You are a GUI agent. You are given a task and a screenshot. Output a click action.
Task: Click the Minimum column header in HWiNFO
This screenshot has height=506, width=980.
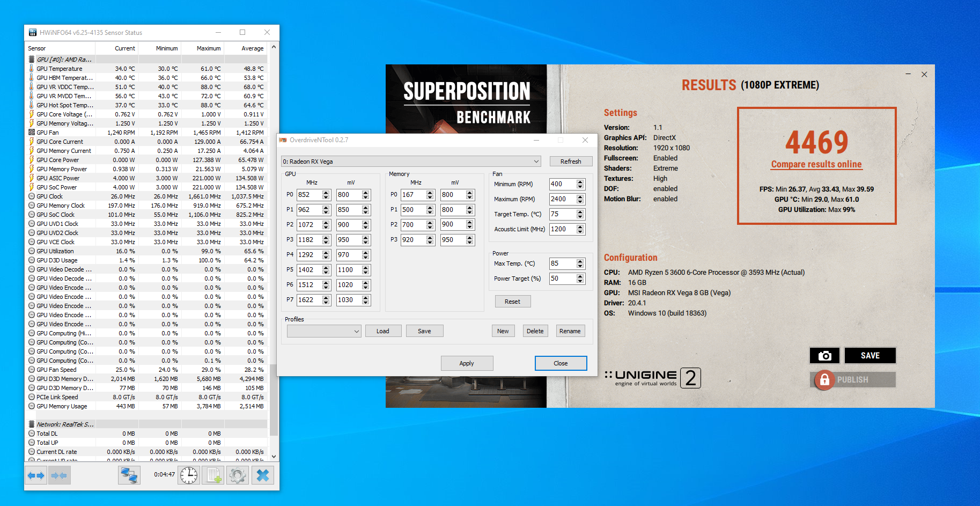click(160, 48)
